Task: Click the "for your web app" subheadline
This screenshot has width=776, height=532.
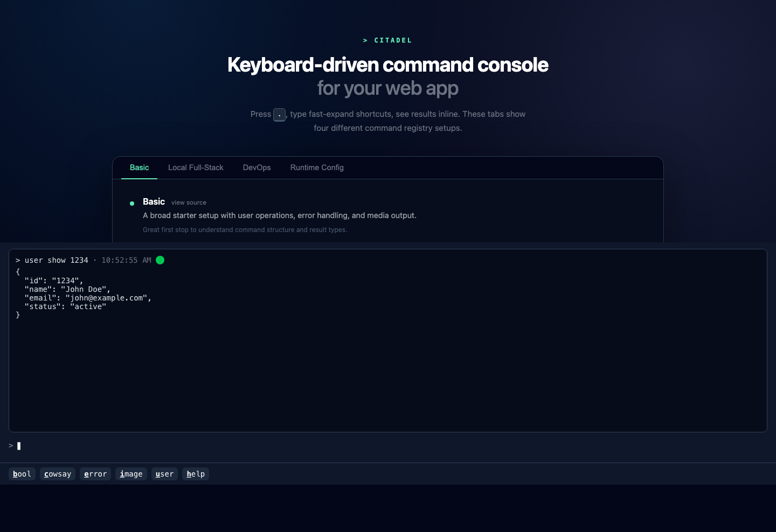Action: point(388,88)
